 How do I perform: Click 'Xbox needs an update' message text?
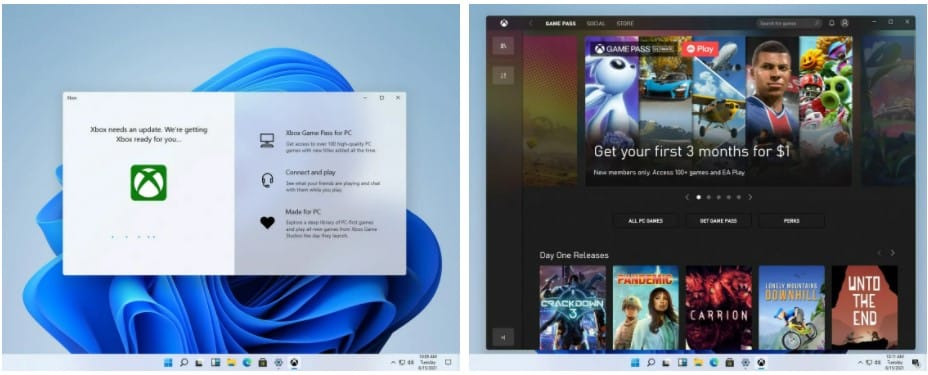point(149,134)
